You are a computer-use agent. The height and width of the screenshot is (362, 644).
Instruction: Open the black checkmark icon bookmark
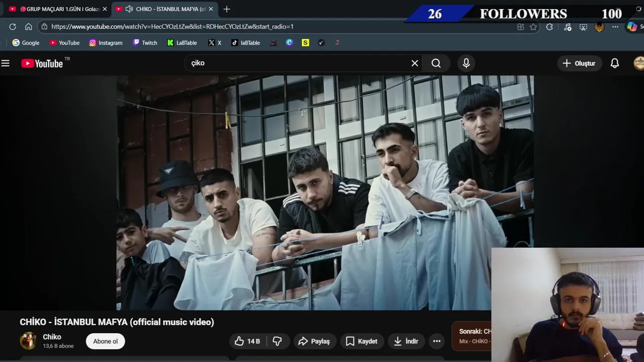[x=321, y=43]
